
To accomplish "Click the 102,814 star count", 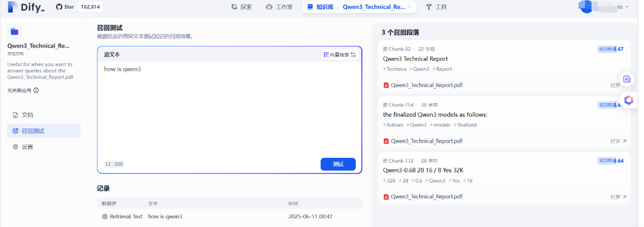I will [x=90, y=7].
